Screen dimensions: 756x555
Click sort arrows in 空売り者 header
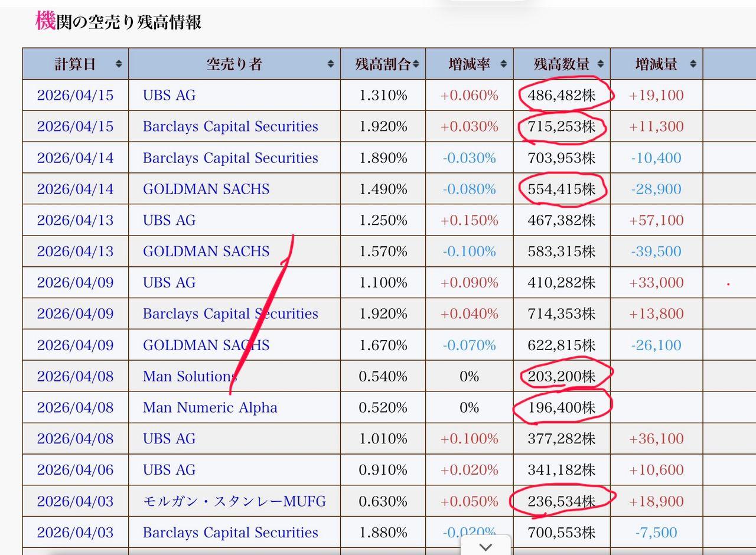pyautogui.click(x=331, y=64)
